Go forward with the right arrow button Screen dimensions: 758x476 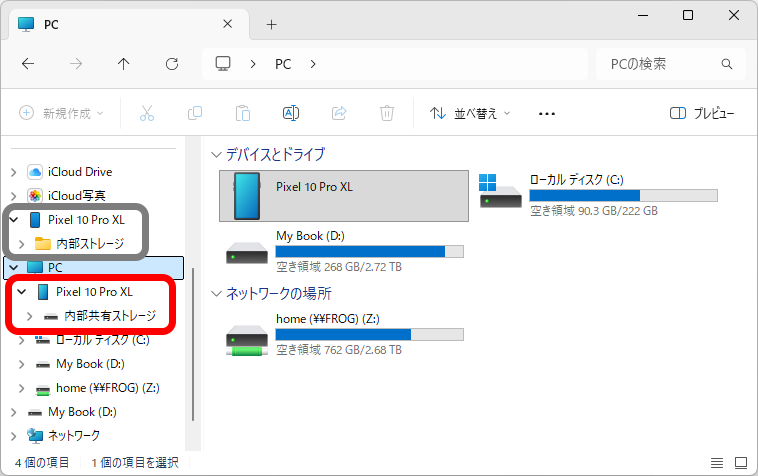76,64
